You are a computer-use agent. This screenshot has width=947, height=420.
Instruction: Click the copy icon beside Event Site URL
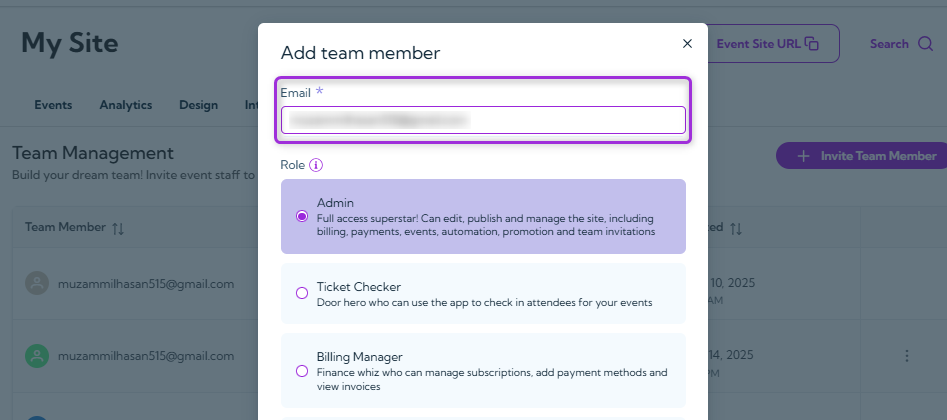click(x=812, y=44)
